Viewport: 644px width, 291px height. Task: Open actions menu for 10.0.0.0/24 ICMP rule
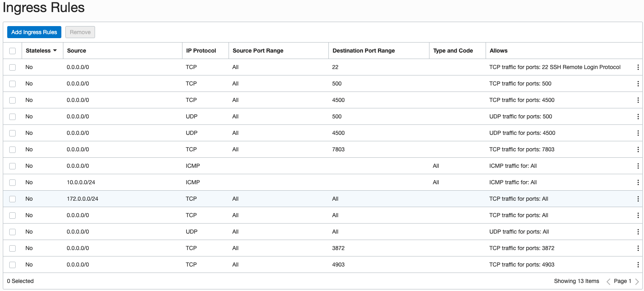(x=638, y=183)
